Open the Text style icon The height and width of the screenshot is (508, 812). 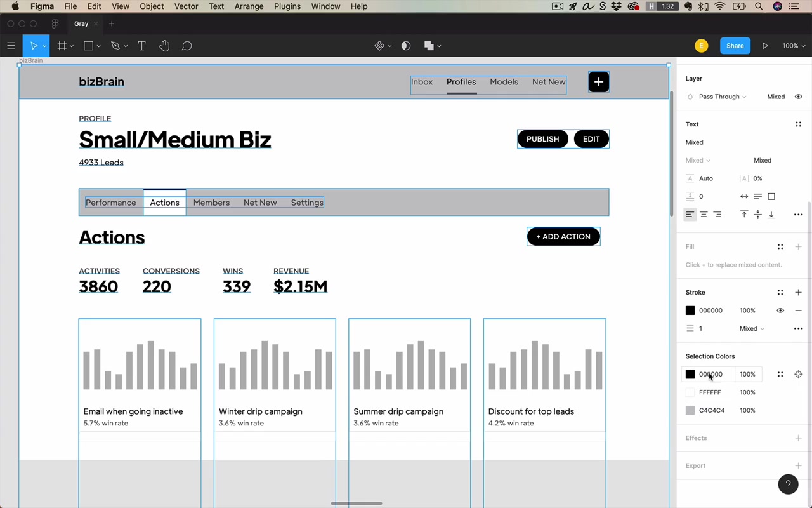[798, 124]
